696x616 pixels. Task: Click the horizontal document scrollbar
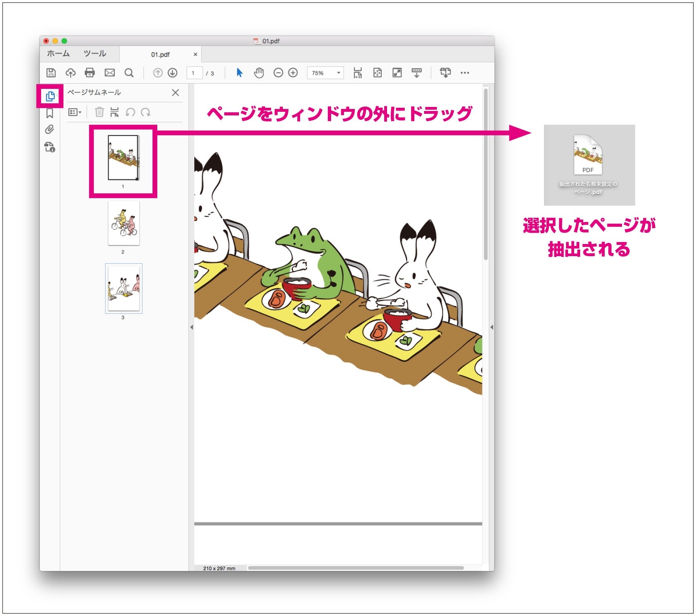[x=356, y=568]
